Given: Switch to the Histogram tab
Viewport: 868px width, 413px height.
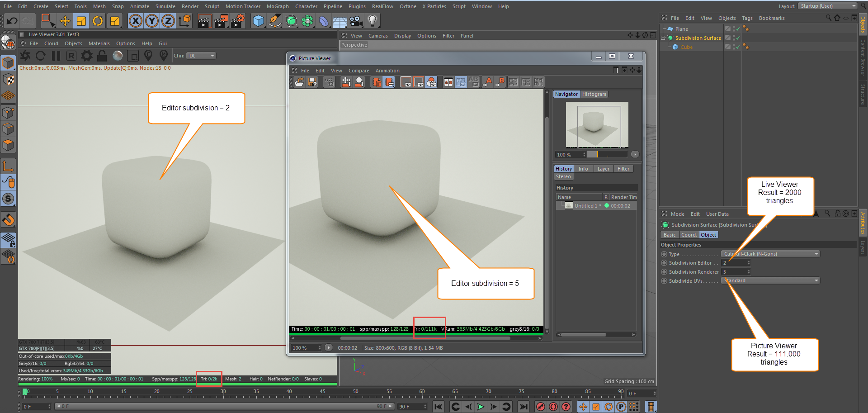Looking at the screenshot, I should (x=594, y=94).
